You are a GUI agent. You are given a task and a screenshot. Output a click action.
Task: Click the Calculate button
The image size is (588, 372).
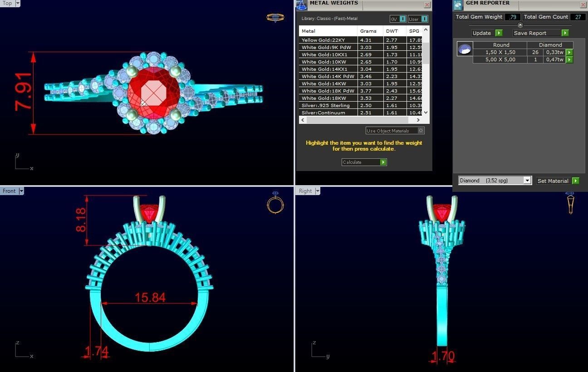364,162
